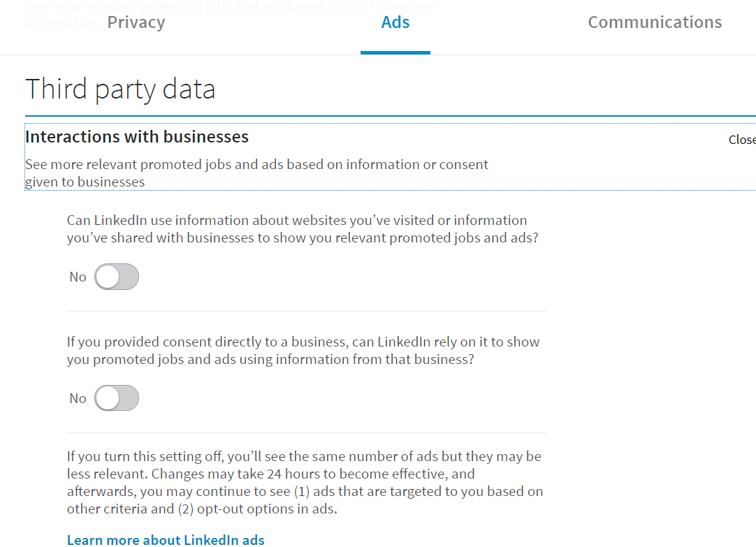The width and height of the screenshot is (756, 547).
Task: Click the No label beside the websites toggle
Action: [x=78, y=277]
